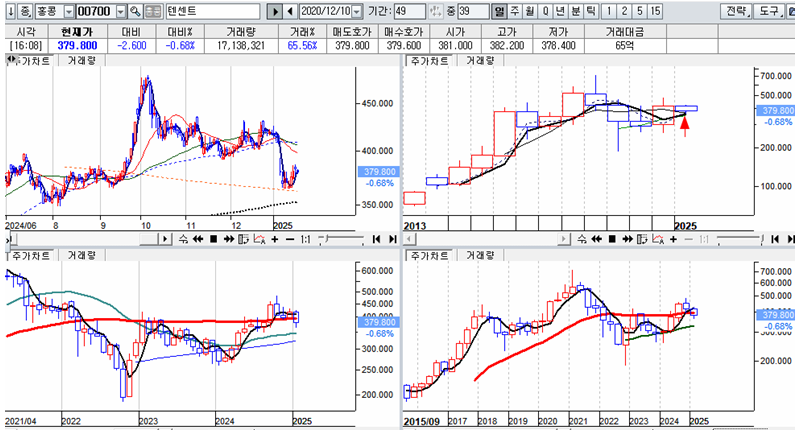The height and width of the screenshot is (433, 797).
Task: Click the 기간 period input field
Action: click(x=410, y=11)
